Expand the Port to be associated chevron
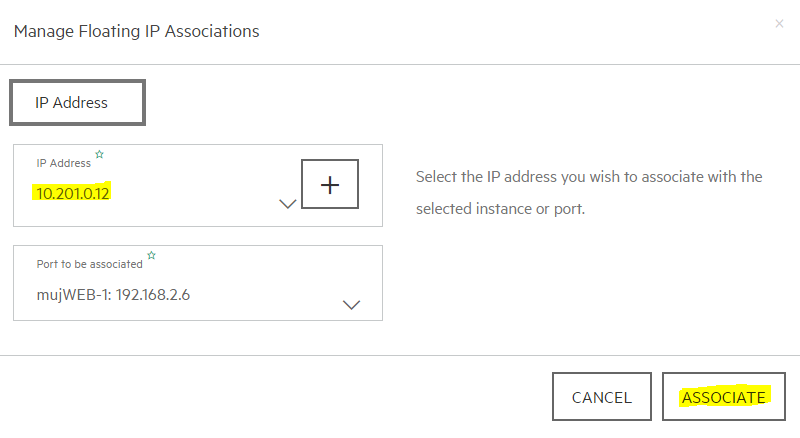 352,305
